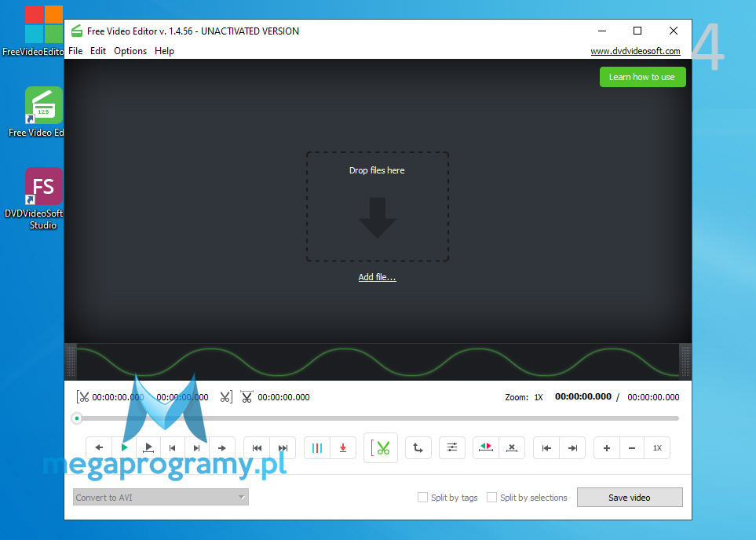This screenshot has width=756, height=540.
Task: Click the play selection button
Action: (148, 448)
